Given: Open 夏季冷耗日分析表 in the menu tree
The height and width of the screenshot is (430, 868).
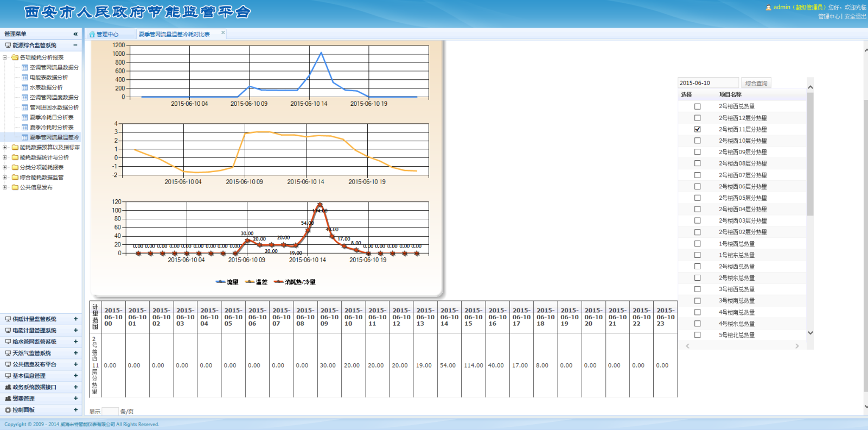Looking at the screenshot, I should click(52, 117).
